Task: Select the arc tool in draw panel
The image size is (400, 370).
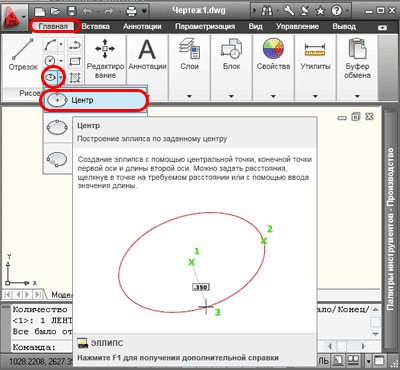Action: pos(50,45)
